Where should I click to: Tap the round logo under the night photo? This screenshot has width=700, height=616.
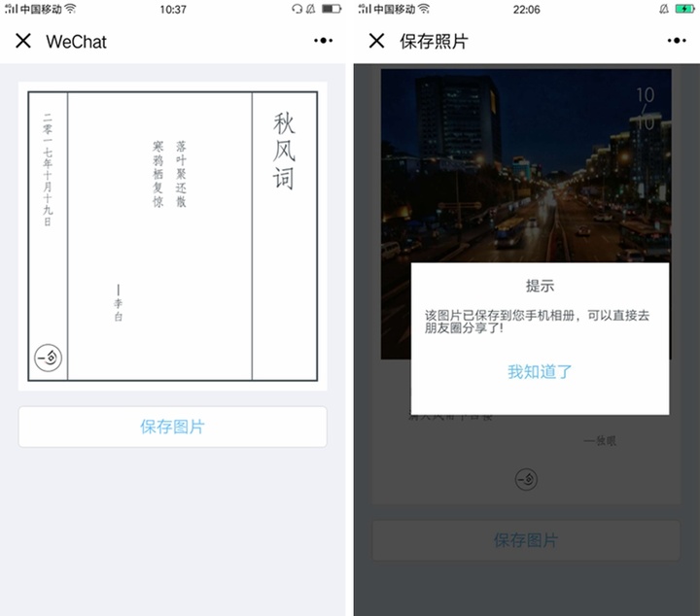click(x=526, y=480)
